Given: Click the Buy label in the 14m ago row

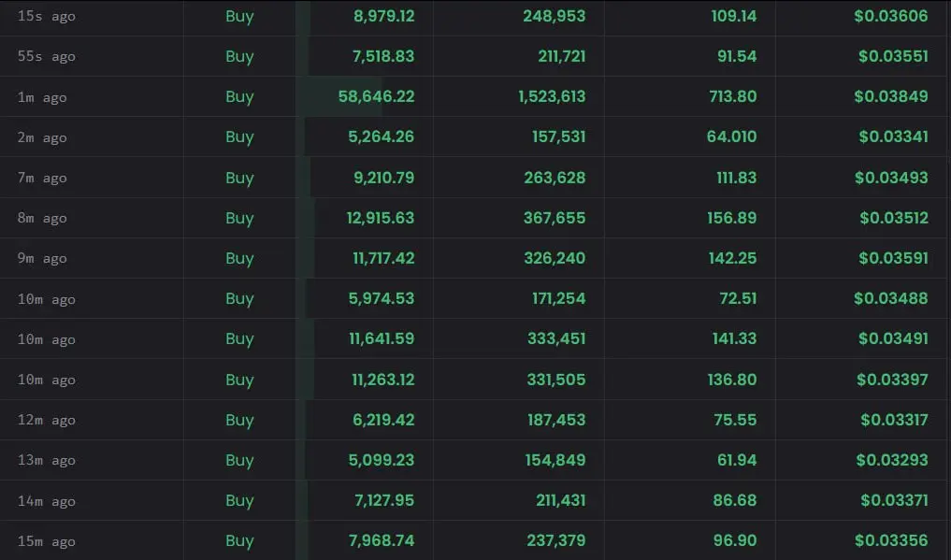Looking at the screenshot, I should 239,501.
